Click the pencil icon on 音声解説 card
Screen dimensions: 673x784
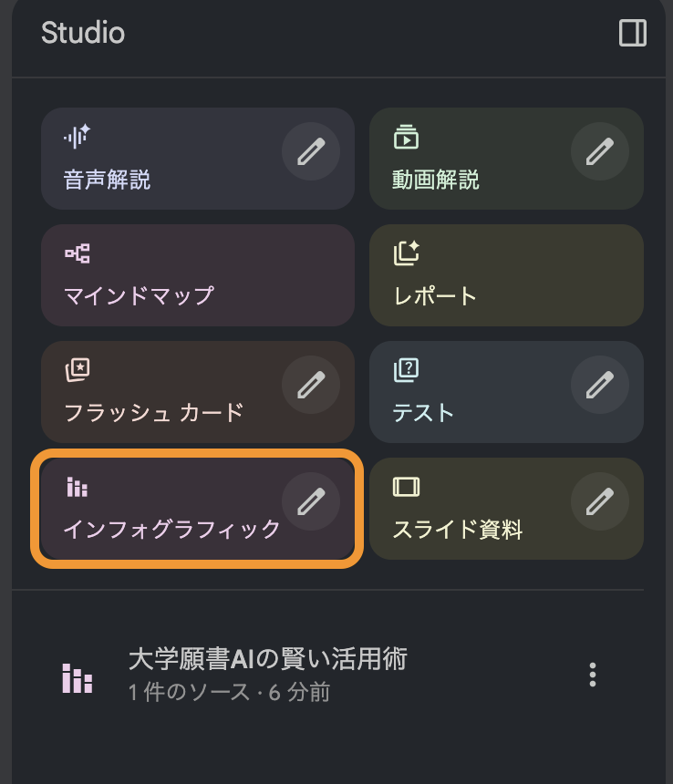311,150
